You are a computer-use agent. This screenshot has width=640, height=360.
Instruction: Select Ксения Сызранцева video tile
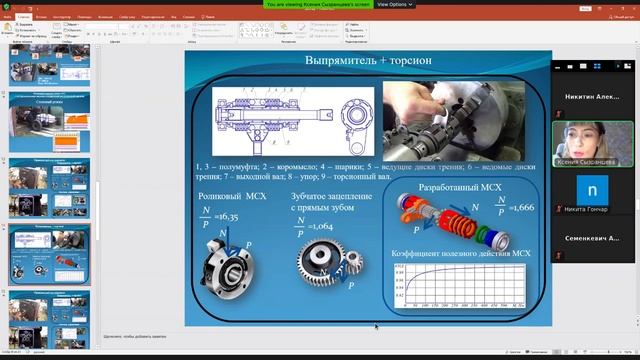pos(593,144)
